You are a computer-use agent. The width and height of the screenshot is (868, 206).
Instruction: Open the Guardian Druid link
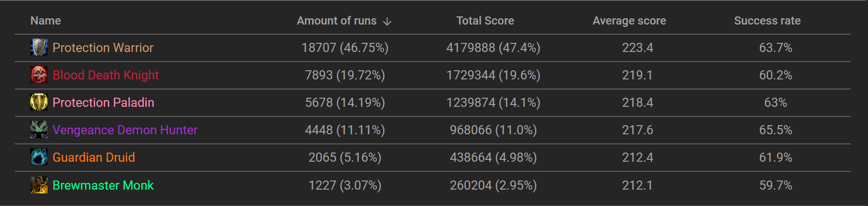94,157
